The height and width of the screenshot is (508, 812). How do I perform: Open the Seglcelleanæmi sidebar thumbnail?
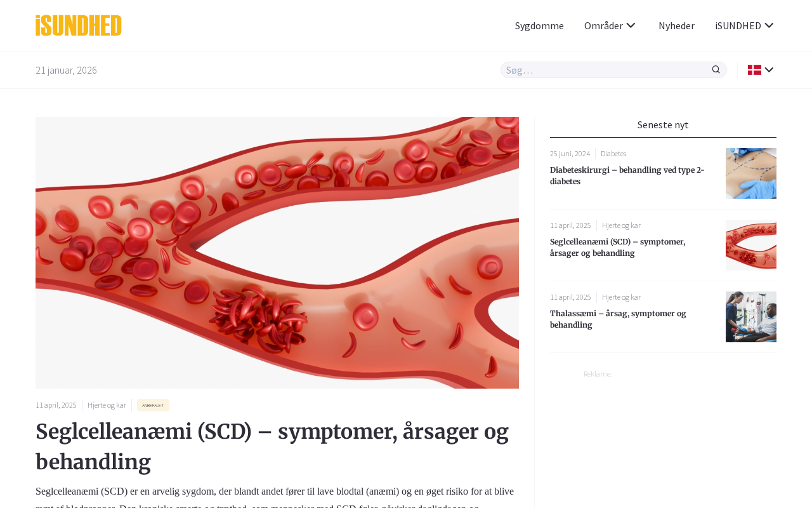751,245
